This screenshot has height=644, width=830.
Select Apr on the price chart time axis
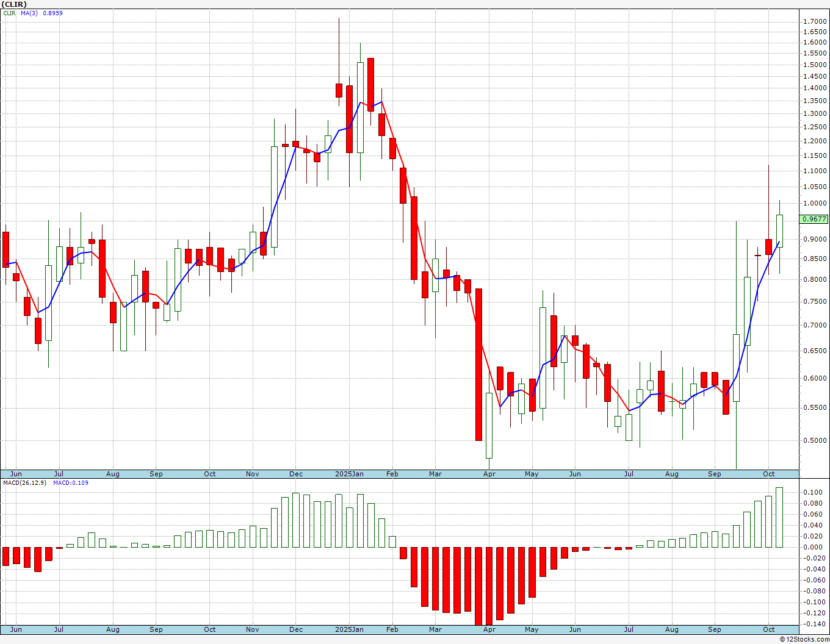pos(489,474)
